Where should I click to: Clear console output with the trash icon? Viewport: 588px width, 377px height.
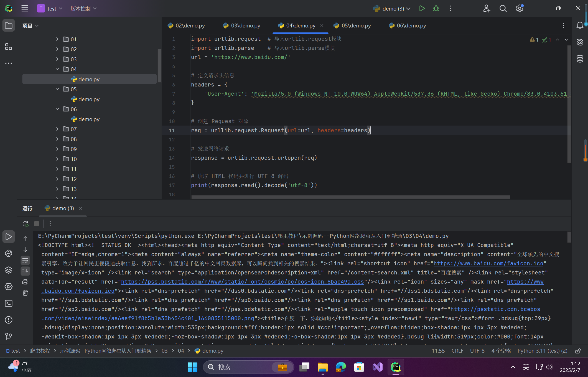[25, 293]
